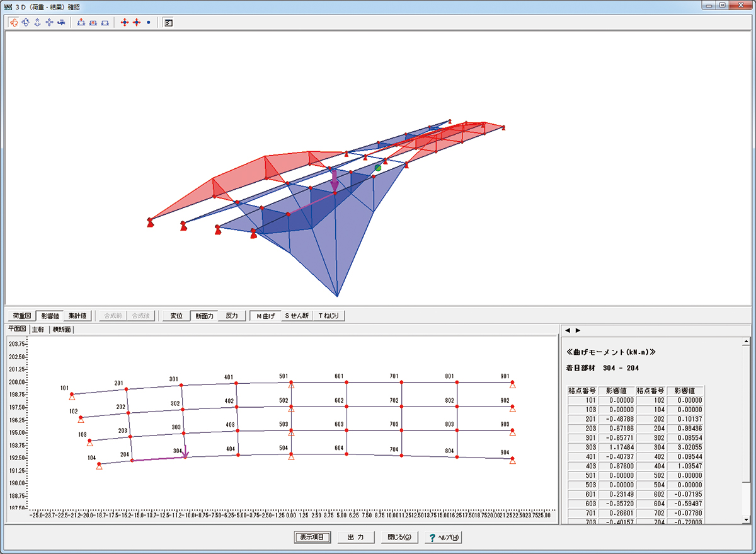
Task: Switch to the 横断面 tab
Action: (x=62, y=330)
